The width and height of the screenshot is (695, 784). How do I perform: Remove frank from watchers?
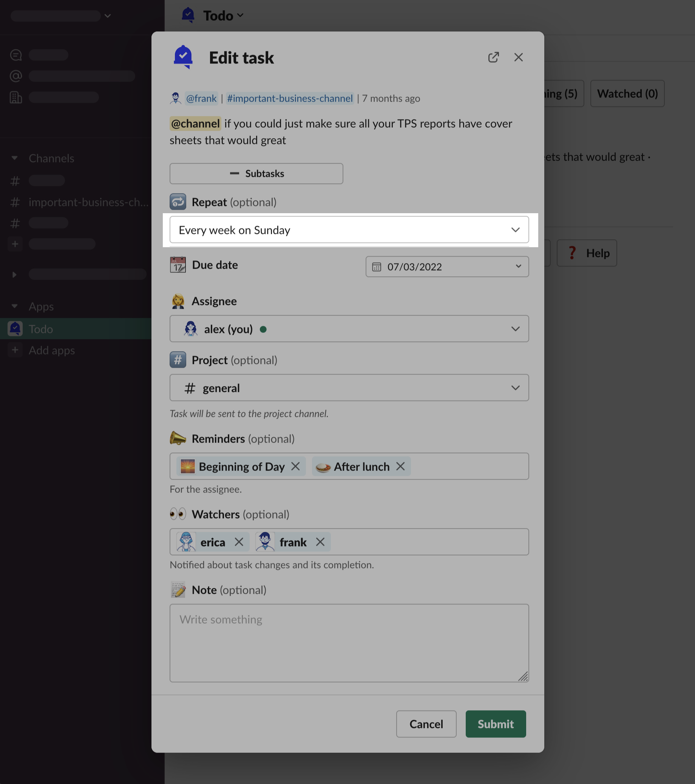(x=320, y=542)
